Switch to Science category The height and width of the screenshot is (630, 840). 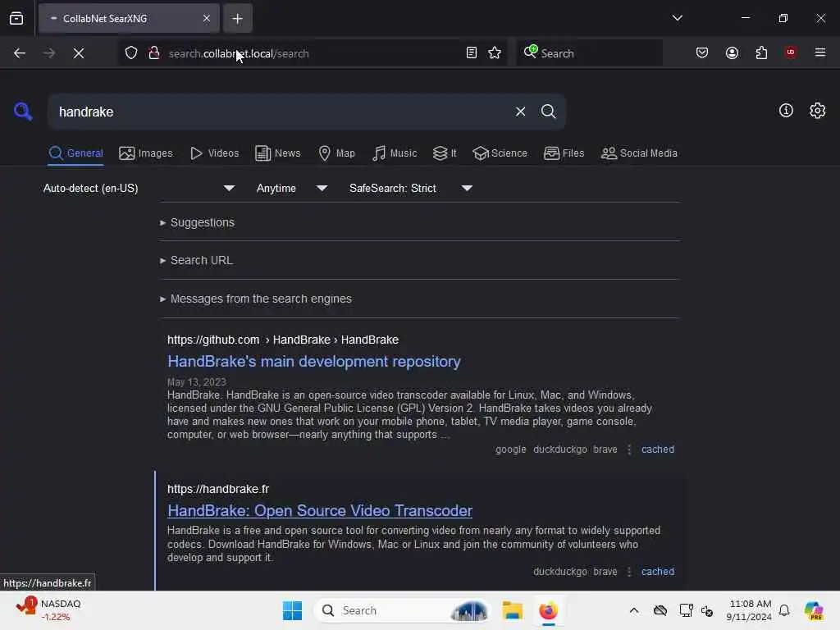click(x=500, y=153)
